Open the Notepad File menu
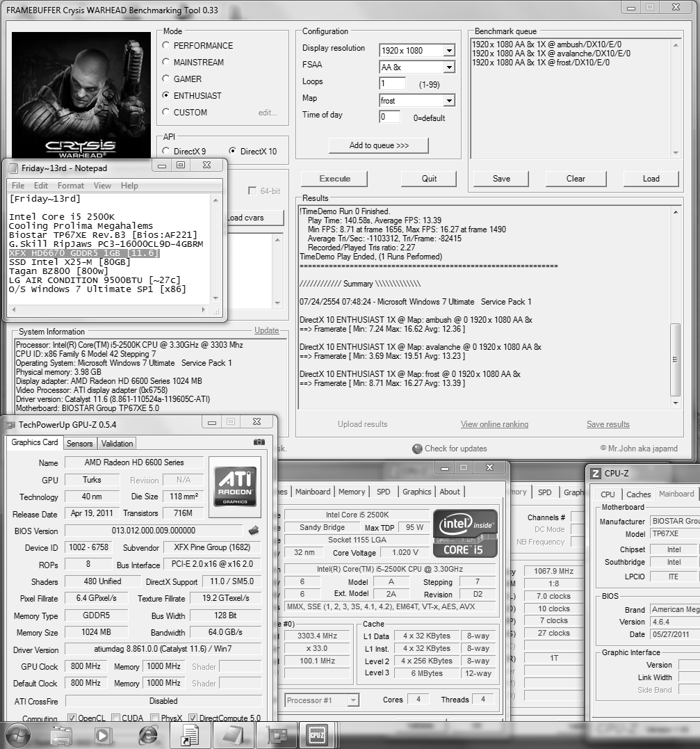Image resolution: width=700 pixels, height=749 pixels. pyautogui.click(x=18, y=186)
